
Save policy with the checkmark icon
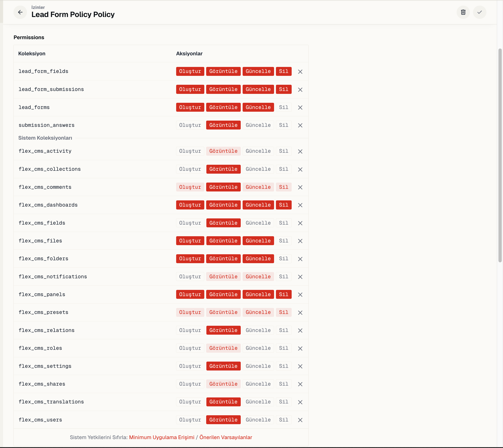coord(479,12)
